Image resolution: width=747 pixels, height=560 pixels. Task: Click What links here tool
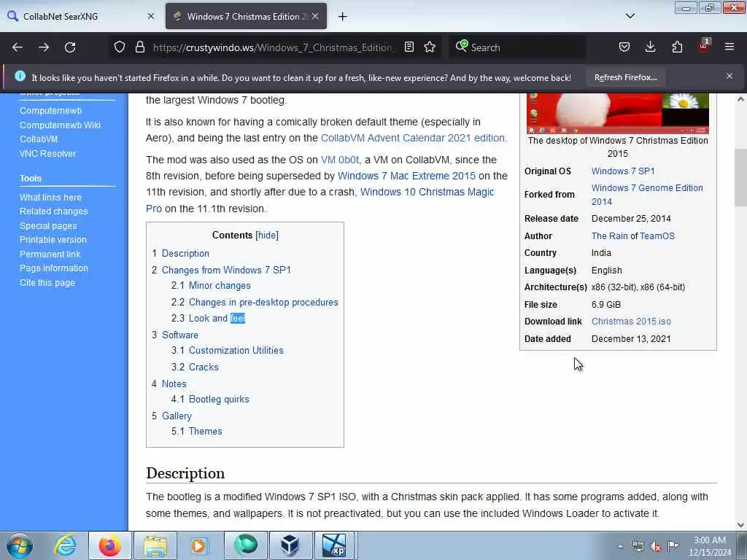pos(50,197)
